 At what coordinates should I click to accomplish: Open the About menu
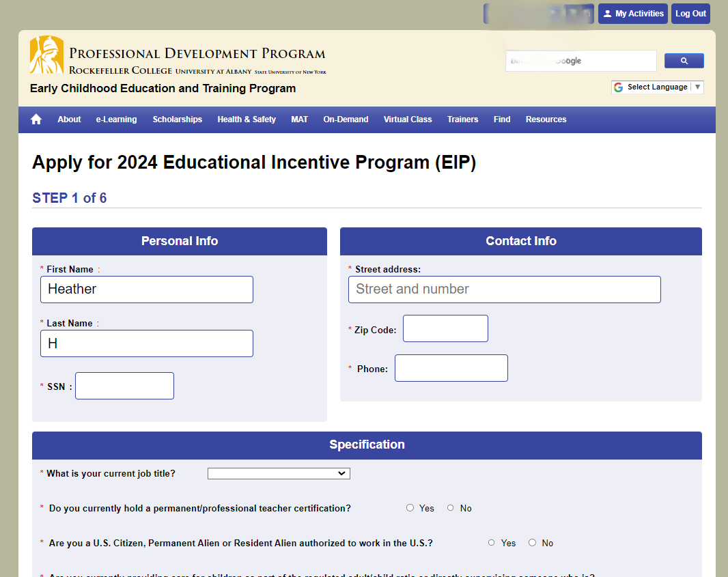(x=69, y=119)
